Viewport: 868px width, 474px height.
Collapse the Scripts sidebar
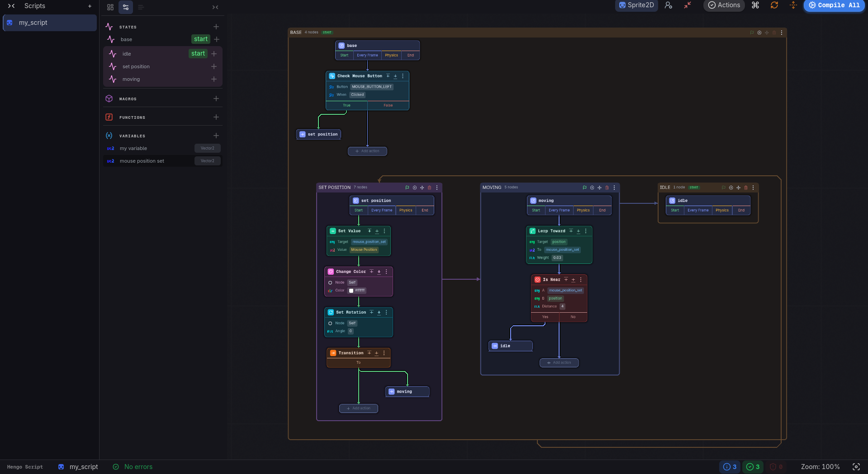point(12,6)
